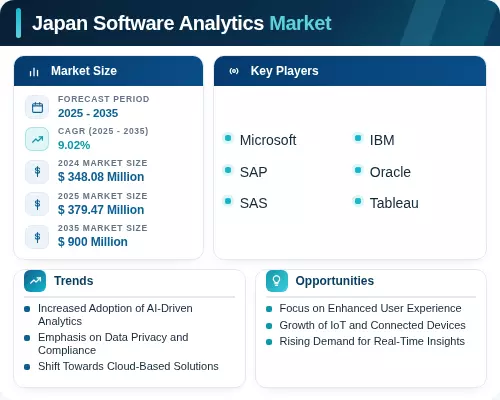Click the calendar icon for Forecast Period

pyautogui.click(x=37, y=107)
